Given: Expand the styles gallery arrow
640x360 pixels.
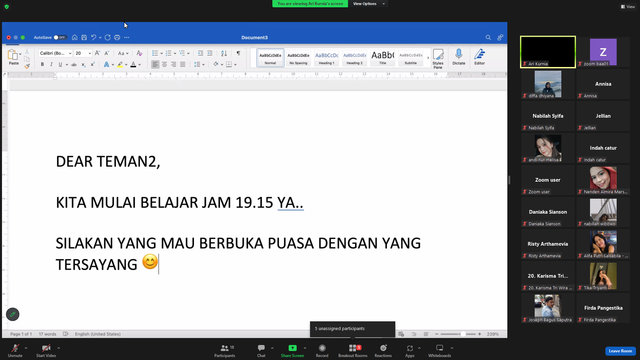Looking at the screenshot, I should [x=428, y=58].
